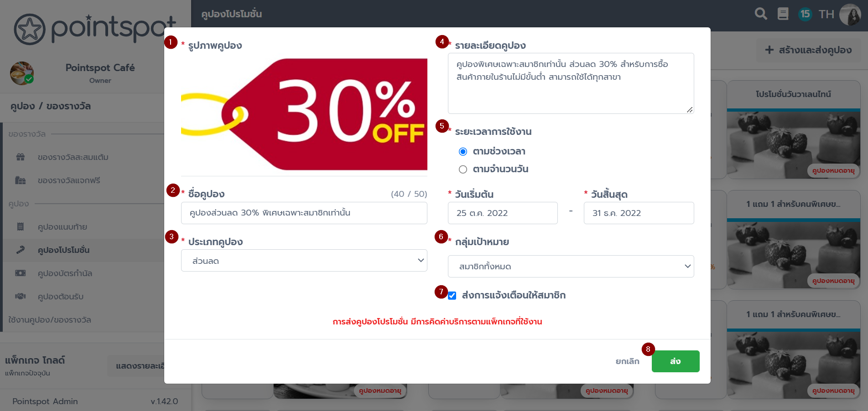Click the วันเริ่มต้น date field
The height and width of the screenshot is (411, 868).
pyautogui.click(x=503, y=213)
